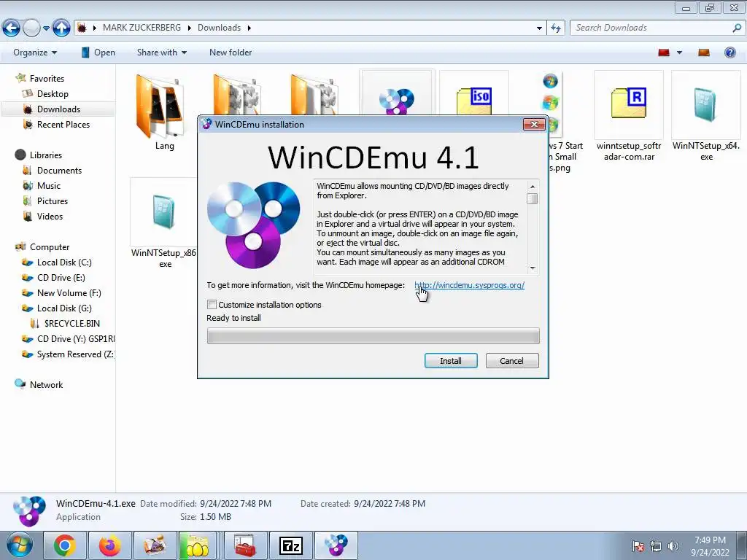Select Computer in navigation pane

point(50,246)
